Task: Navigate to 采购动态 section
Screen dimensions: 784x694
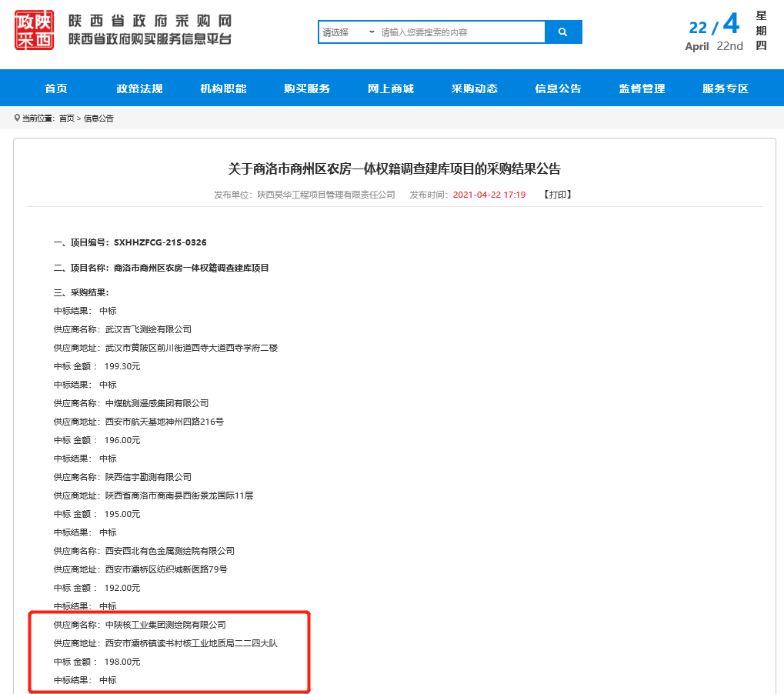Action: point(475,88)
